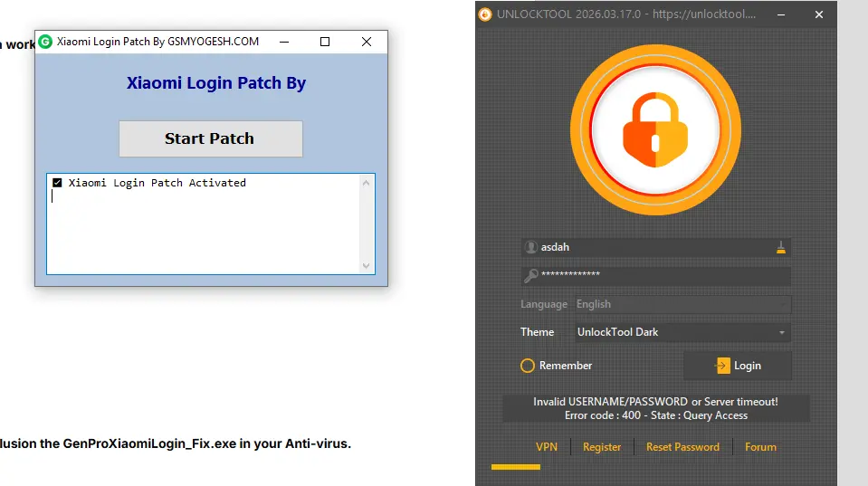Click the user avatar icon in username field
The image size is (868, 486).
click(531, 247)
